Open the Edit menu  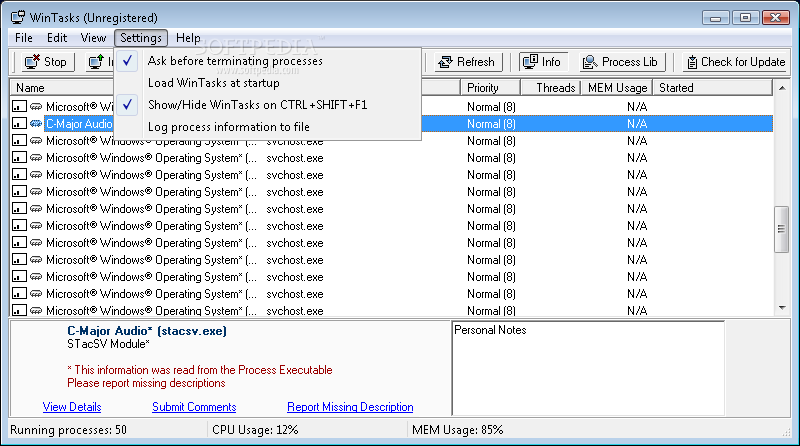(57, 38)
